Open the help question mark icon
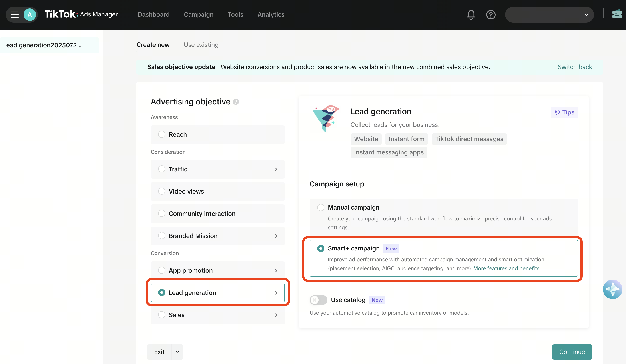 click(x=491, y=14)
